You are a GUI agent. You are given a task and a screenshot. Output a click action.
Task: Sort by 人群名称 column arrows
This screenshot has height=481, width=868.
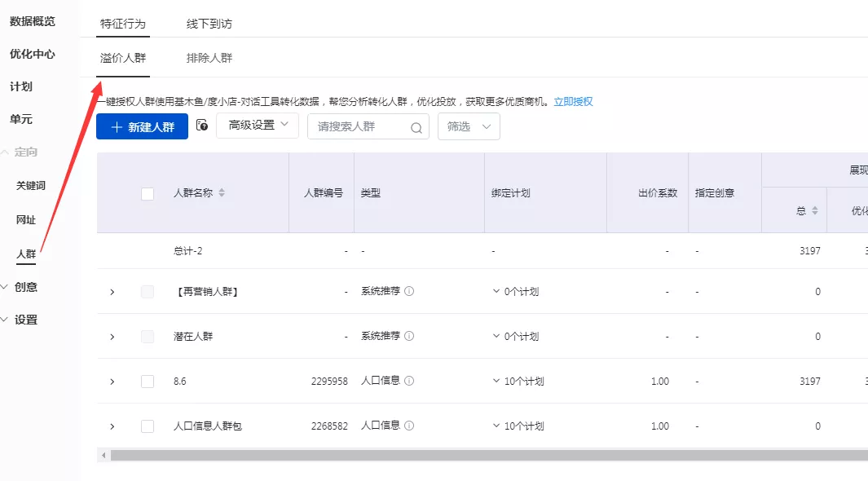point(222,192)
